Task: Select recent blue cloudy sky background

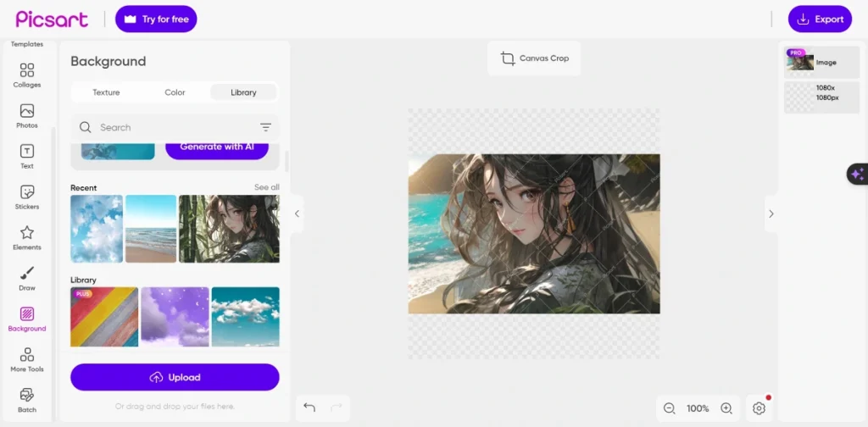Action: [x=97, y=229]
